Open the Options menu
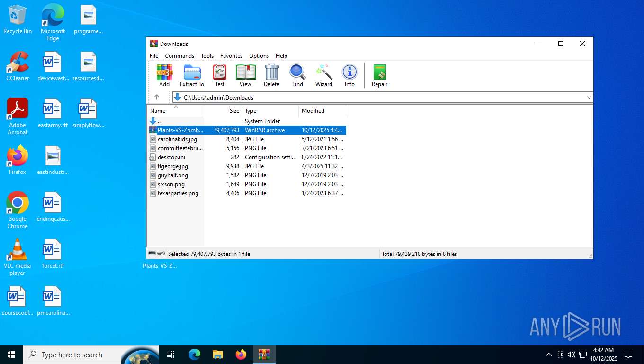This screenshot has width=644, height=364. click(x=259, y=56)
